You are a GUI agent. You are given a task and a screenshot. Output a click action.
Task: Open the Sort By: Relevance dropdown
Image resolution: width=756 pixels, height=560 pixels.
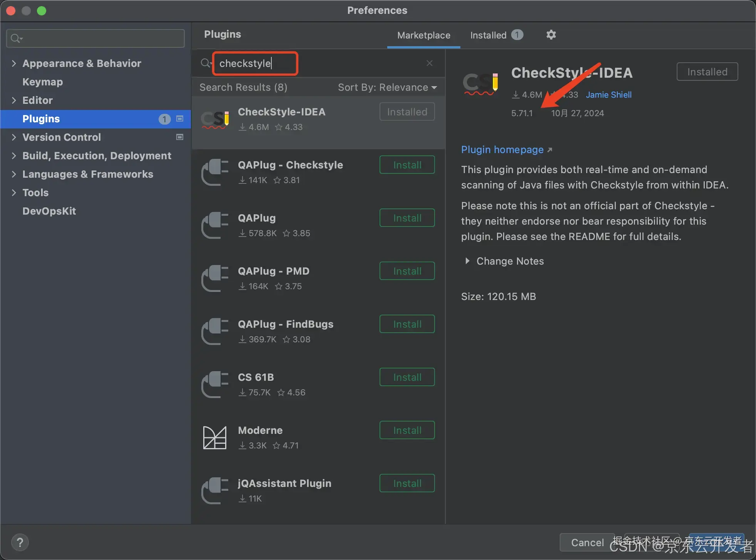point(387,87)
